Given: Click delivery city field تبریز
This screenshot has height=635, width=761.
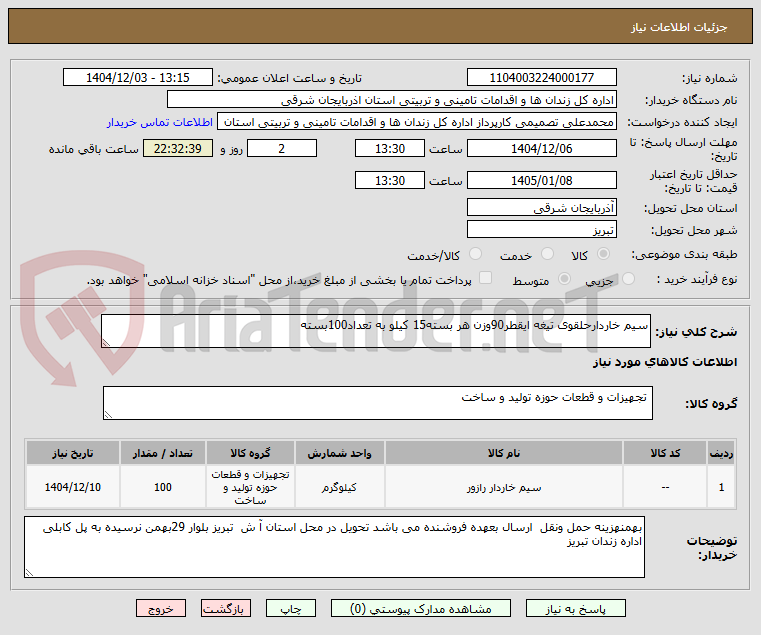Looking at the screenshot, I should pos(542,230).
